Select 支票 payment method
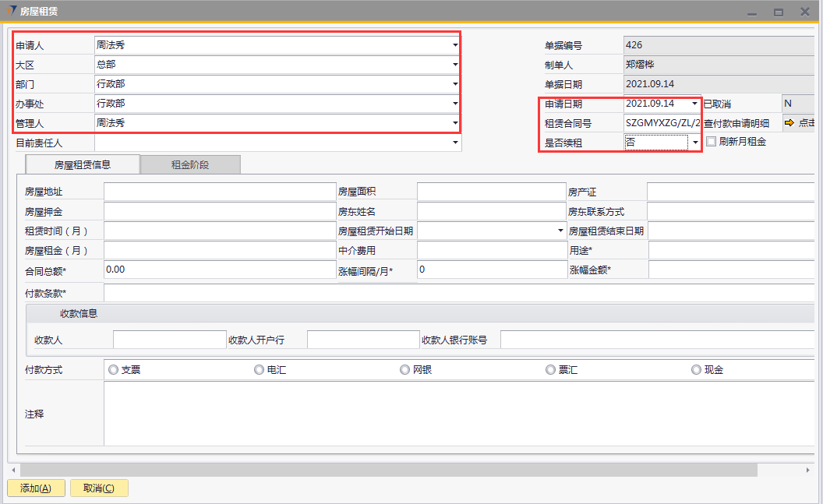 pyautogui.click(x=114, y=370)
